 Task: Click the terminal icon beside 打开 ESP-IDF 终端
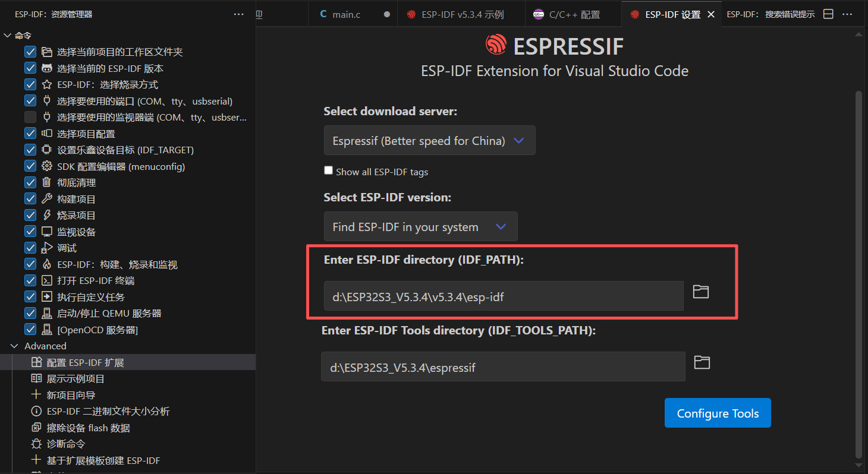(46, 281)
